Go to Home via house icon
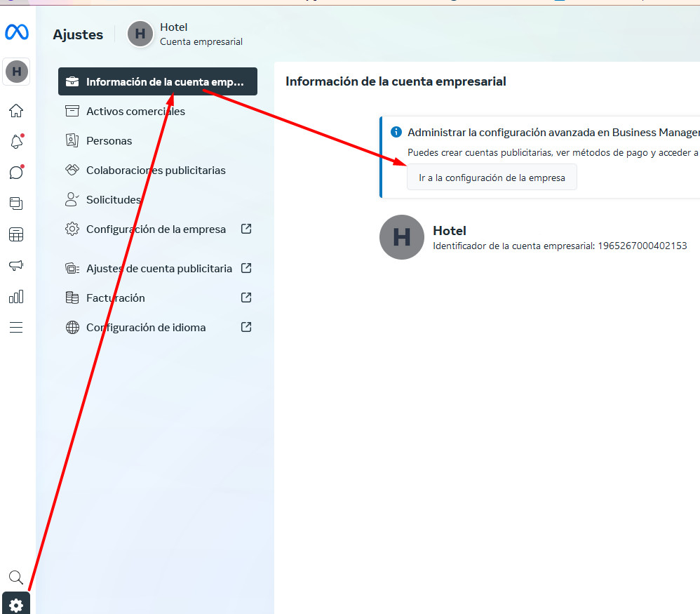Image resolution: width=700 pixels, height=614 pixels. pos(16,110)
